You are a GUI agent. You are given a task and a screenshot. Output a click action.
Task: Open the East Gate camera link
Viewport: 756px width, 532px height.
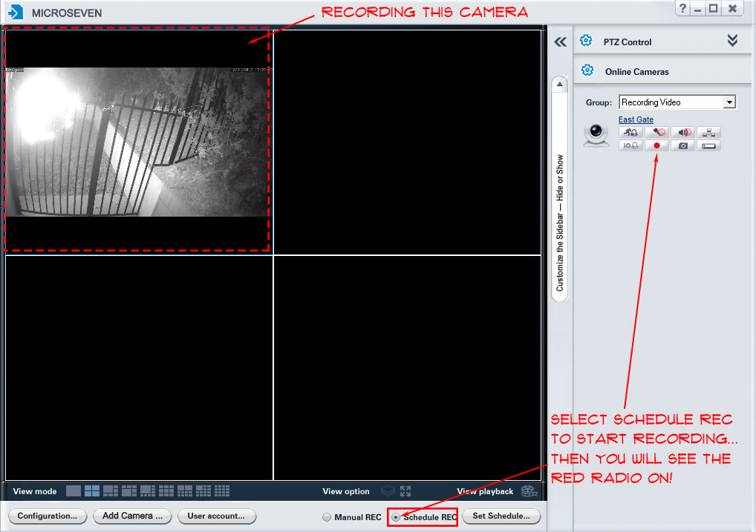tap(636, 119)
